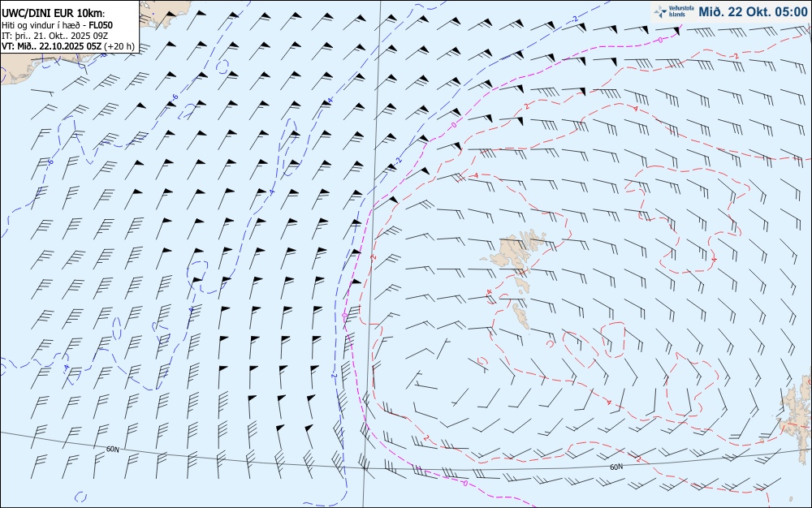Click the 'Hiti og vindur í hæð - FL050' label
The width and height of the screenshot is (812, 508).
click(57, 25)
